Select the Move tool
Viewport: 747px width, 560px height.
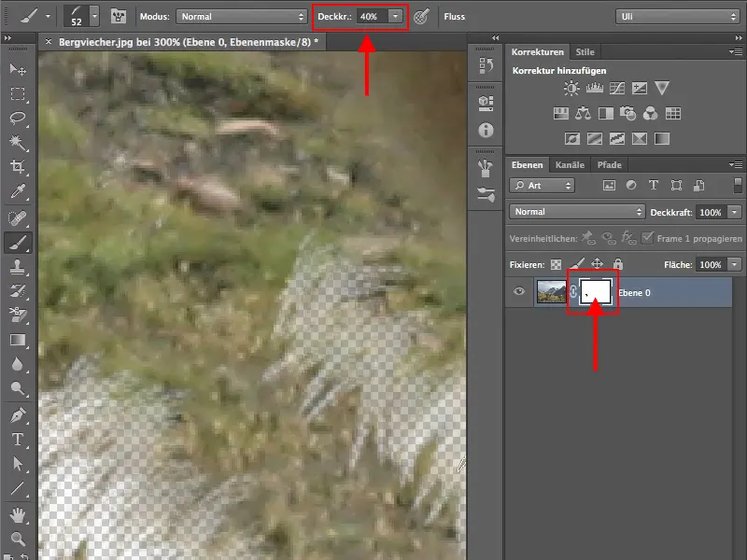pos(18,69)
